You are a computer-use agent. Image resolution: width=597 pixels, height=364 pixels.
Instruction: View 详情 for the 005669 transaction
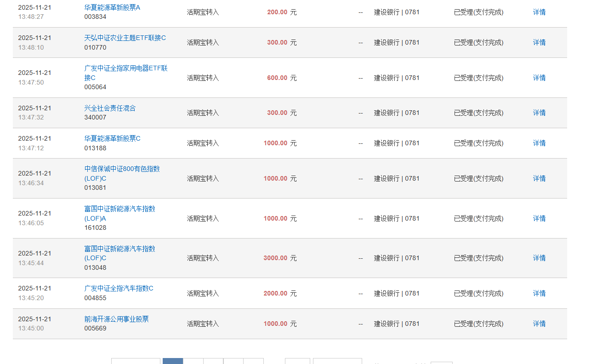(539, 324)
